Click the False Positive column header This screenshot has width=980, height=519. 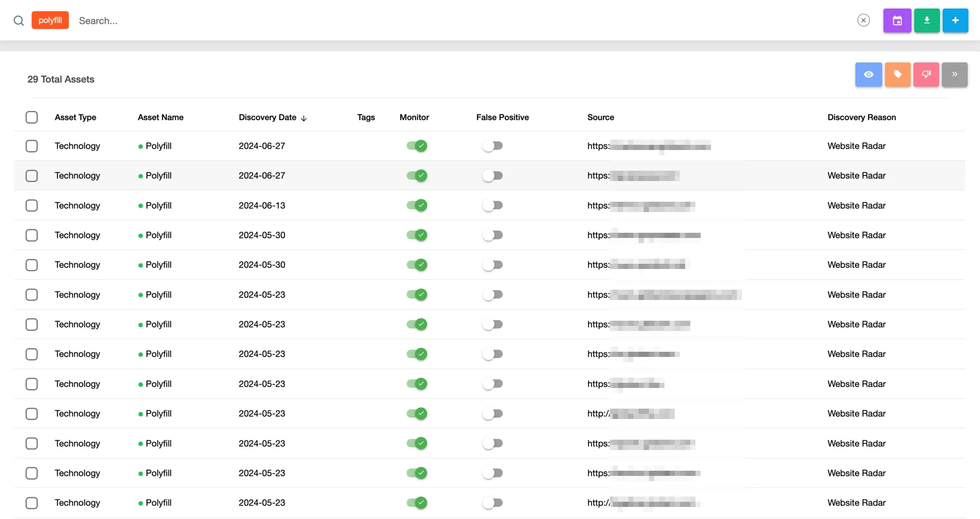(x=502, y=117)
